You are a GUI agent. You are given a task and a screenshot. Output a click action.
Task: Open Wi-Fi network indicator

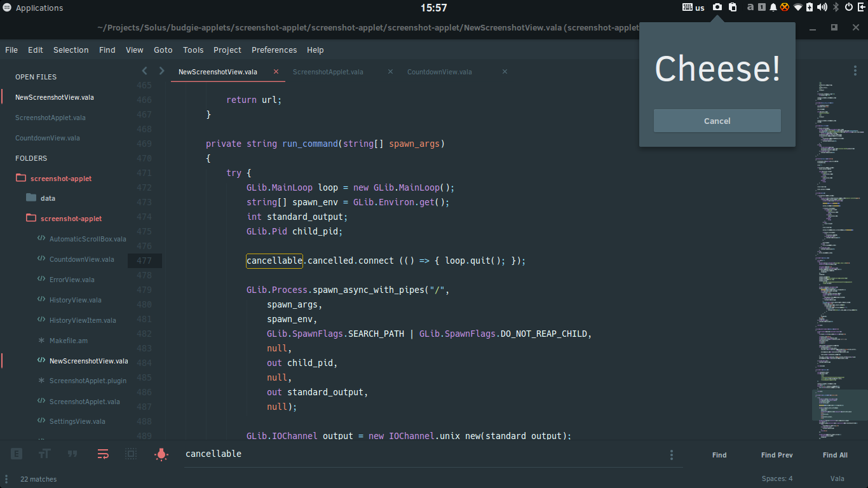[798, 8]
